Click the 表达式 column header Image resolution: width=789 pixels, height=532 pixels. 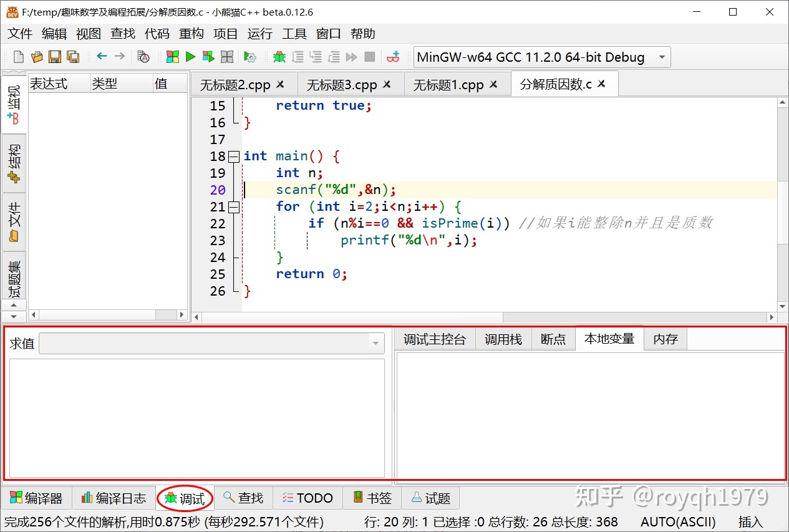pos(59,84)
